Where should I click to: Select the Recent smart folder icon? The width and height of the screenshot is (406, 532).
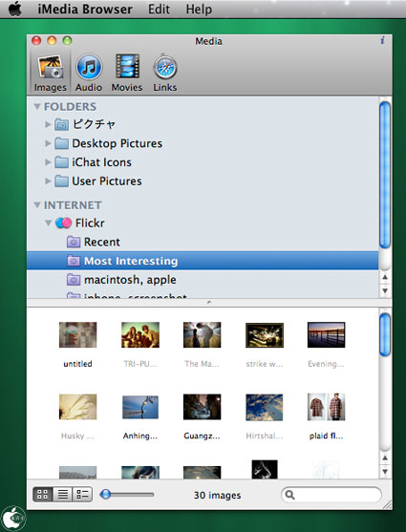tap(74, 242)
